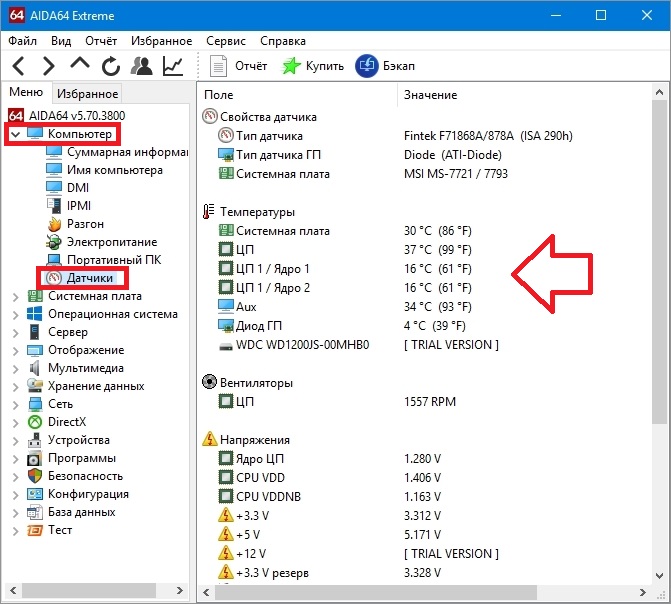Click the Forward navigation arrow
This screenshot has height=604, width=671.
click(x=49, y=66)
